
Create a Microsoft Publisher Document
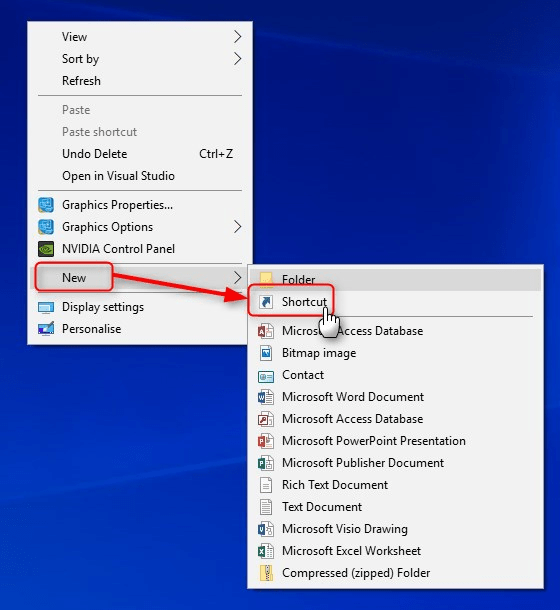(395, 463)
